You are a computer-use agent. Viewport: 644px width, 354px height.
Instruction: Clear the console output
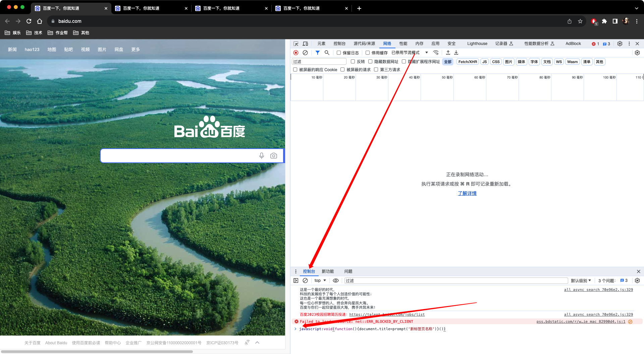tap(305, 281)
